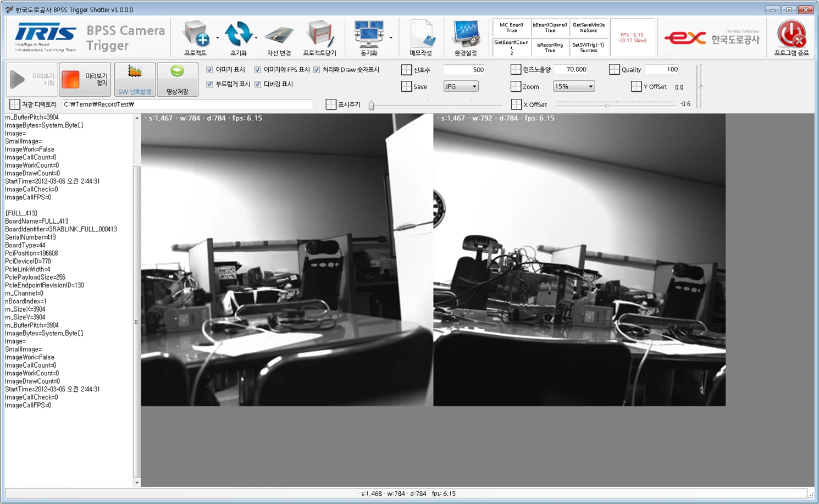Click the log panel scroll-down arrow
The image size is (819, 504).
tap(137, 483)
